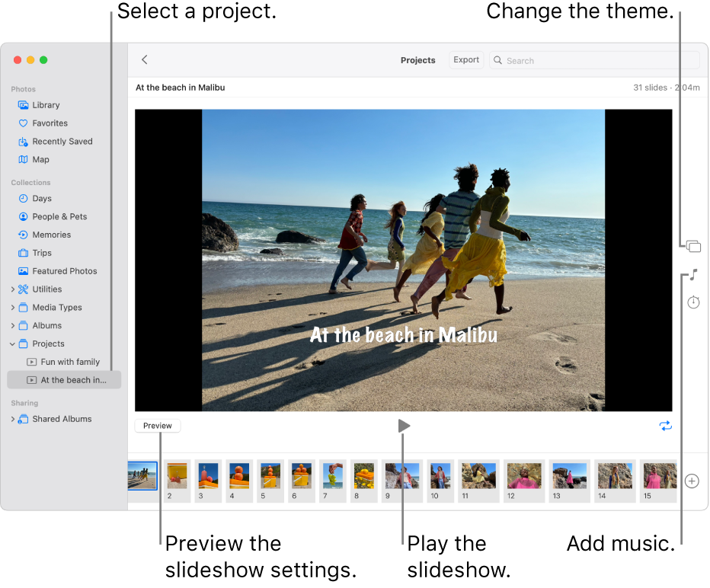Expand the Albums section
This screenshot has height=588, width=710.
(x=13, y=325)
